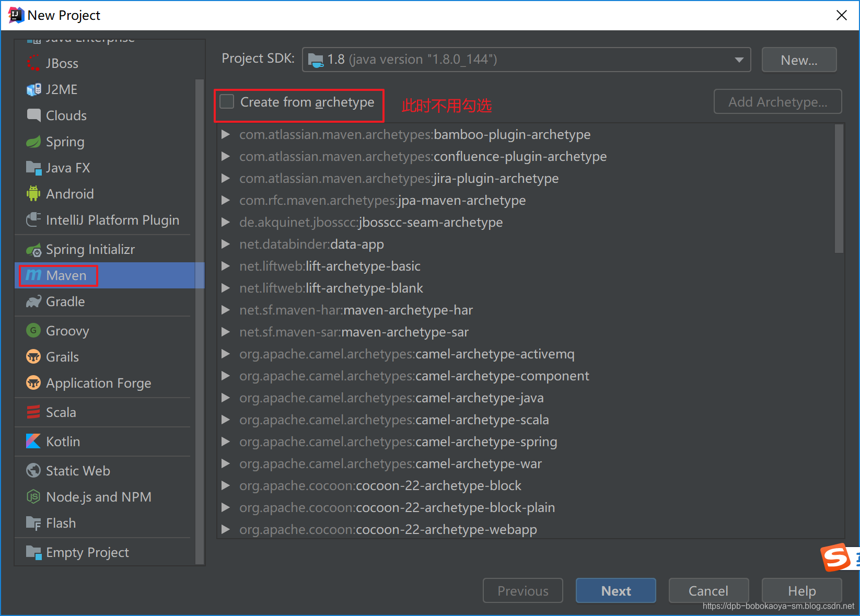The image size is (860, 616).
Task: Click the Java FX folder icon
Action: [33, 168]
